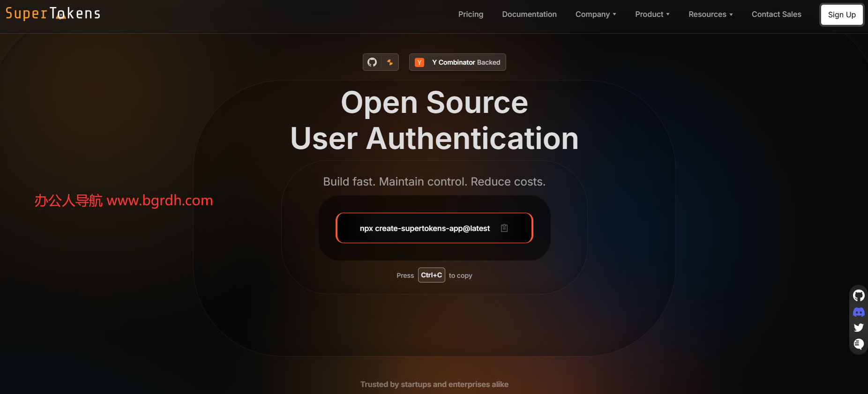
Task: Click the Y Combinator Backed label
Action: coord(466,62)
